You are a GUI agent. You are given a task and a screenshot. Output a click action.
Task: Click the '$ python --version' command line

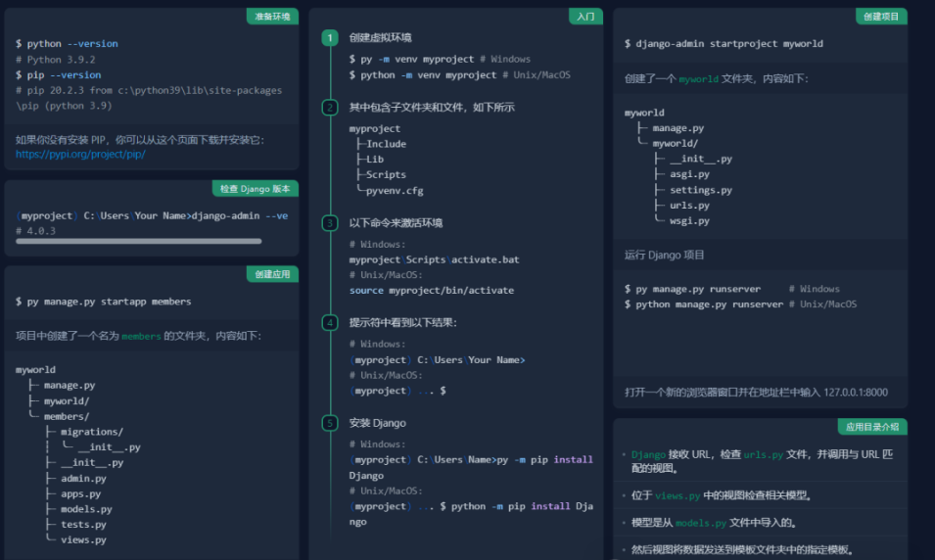[x=67, y=43]
